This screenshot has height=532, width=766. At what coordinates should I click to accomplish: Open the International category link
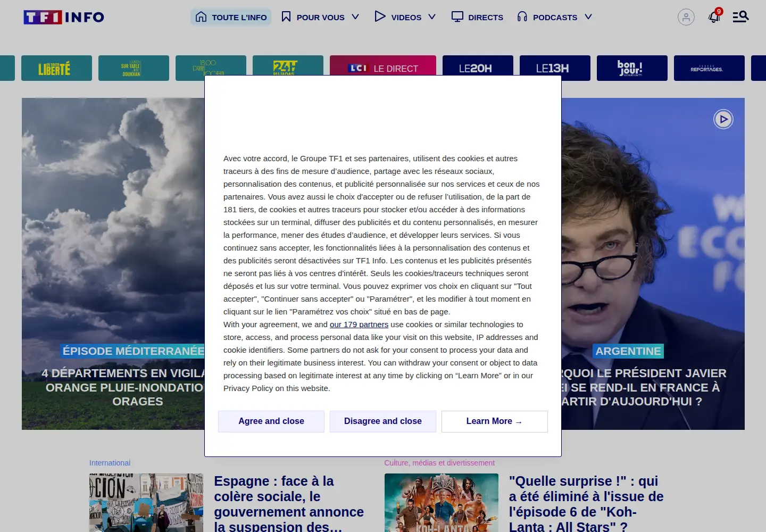pyautogui.click(x=110, y=463)
